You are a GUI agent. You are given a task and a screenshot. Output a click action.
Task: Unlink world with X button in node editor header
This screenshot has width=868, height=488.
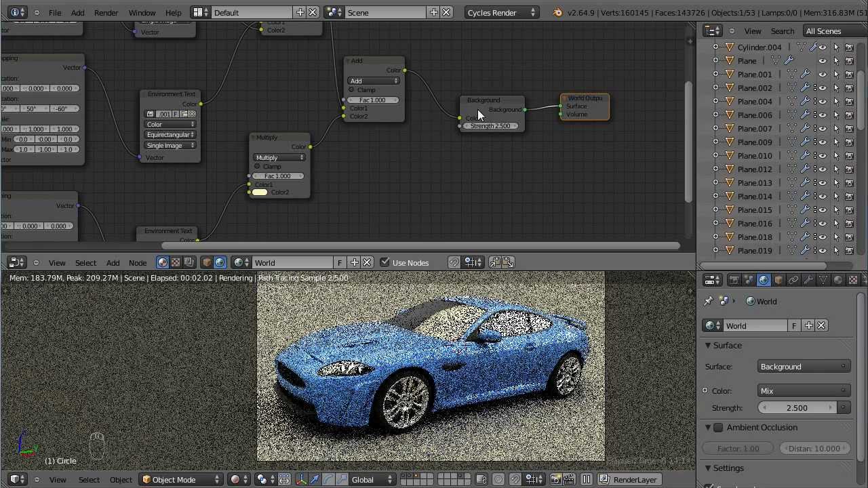(367, 262)
